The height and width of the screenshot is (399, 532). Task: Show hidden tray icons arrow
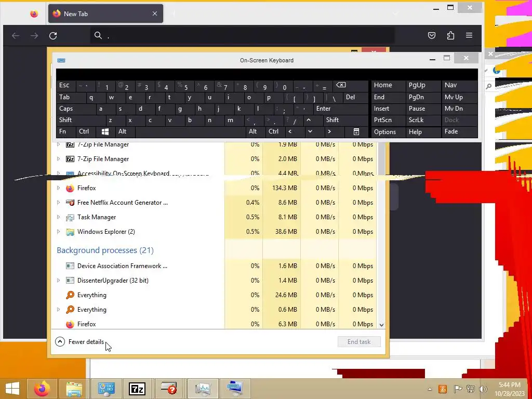pos(430,389)
